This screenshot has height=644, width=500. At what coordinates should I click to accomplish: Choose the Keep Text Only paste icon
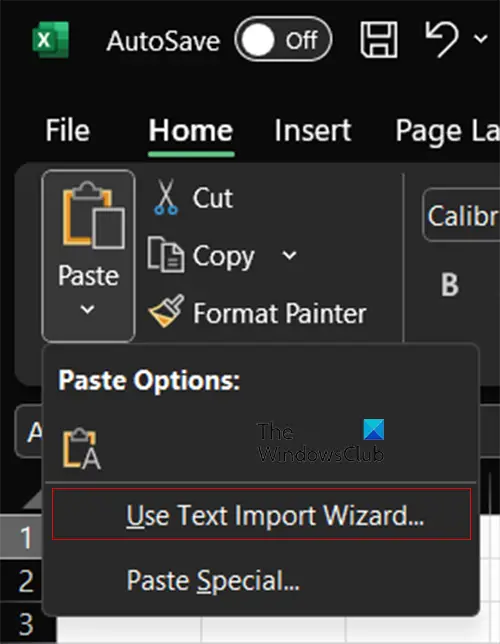pyautogui.click(x=81, y=448)
